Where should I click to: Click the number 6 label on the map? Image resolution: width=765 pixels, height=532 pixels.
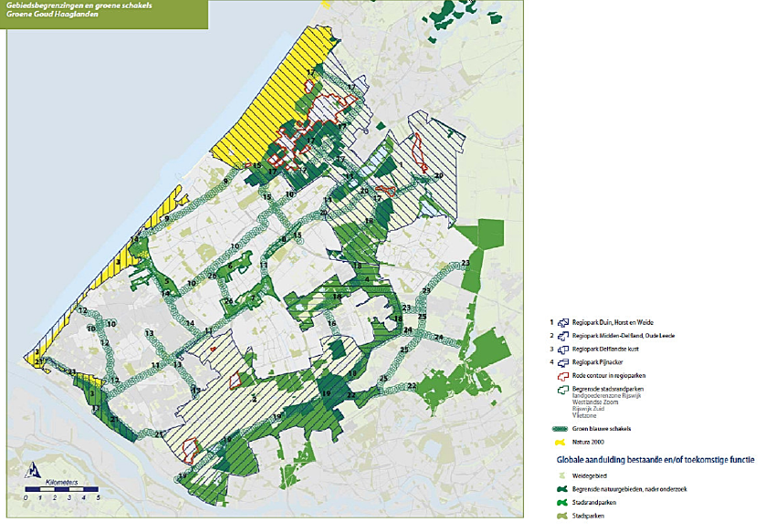click(x=230, y=266)
